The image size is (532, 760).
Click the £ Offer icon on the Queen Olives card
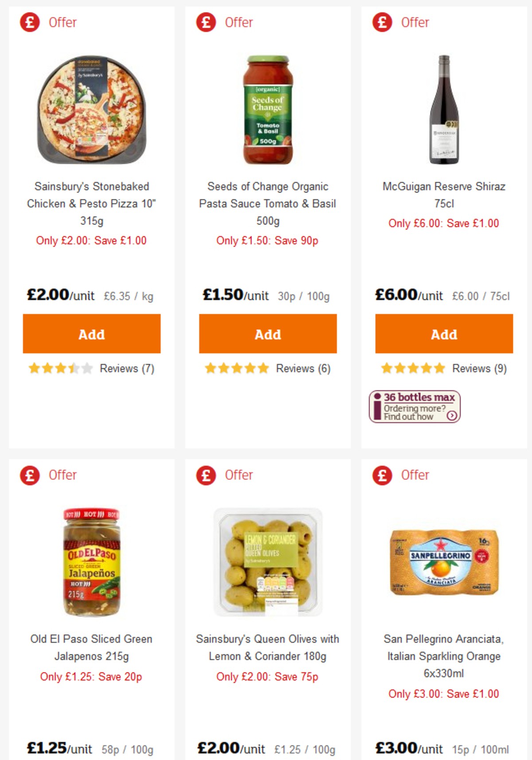click(x=205, y=474)
